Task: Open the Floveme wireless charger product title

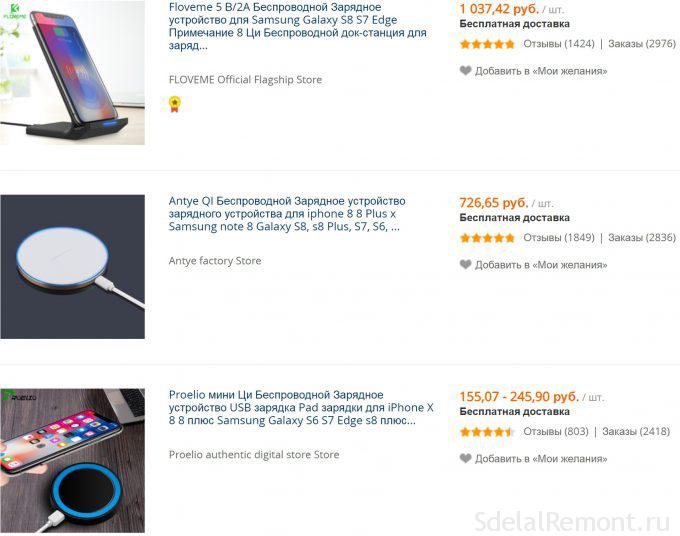Action: coord(298,26)
